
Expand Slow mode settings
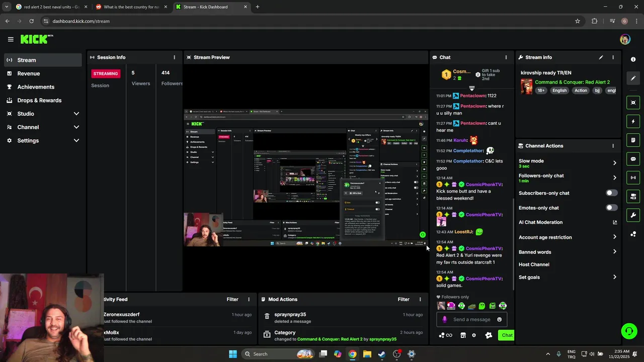[614, 163]
